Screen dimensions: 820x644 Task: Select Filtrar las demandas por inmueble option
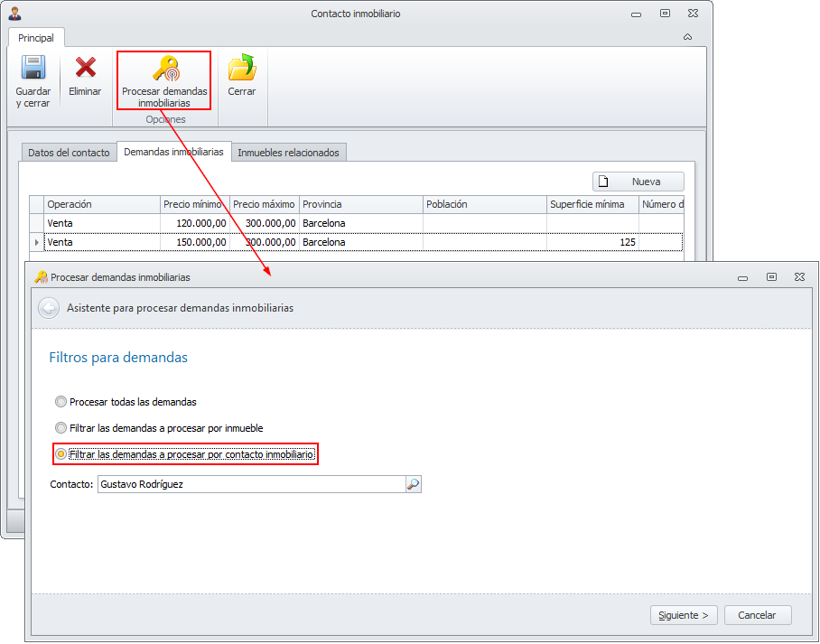click(159, 428)
